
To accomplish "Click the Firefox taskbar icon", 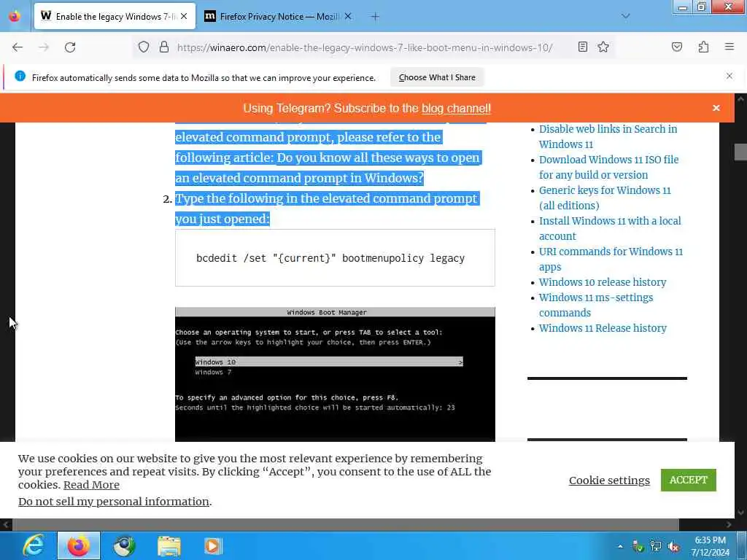I will (79, 545).
